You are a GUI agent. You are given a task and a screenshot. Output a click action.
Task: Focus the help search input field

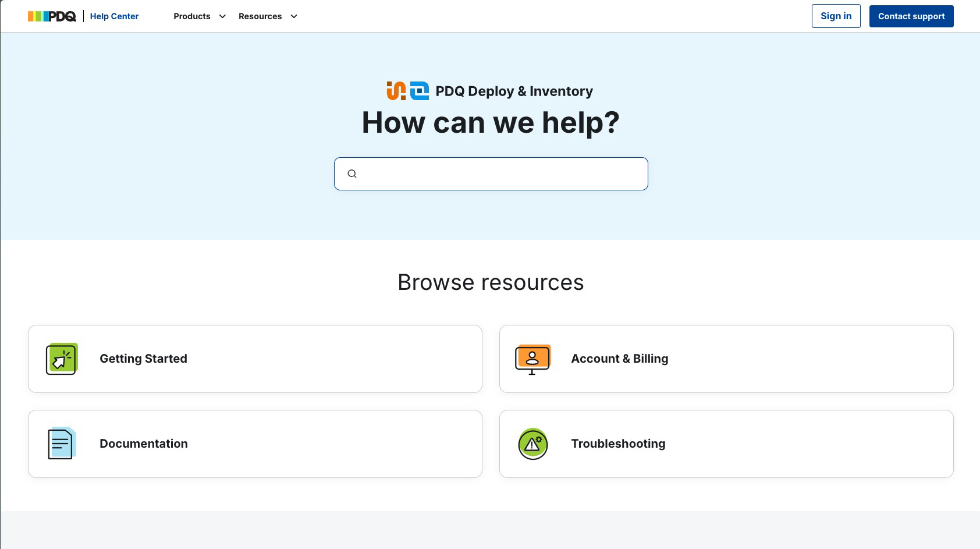pos(491,173)
